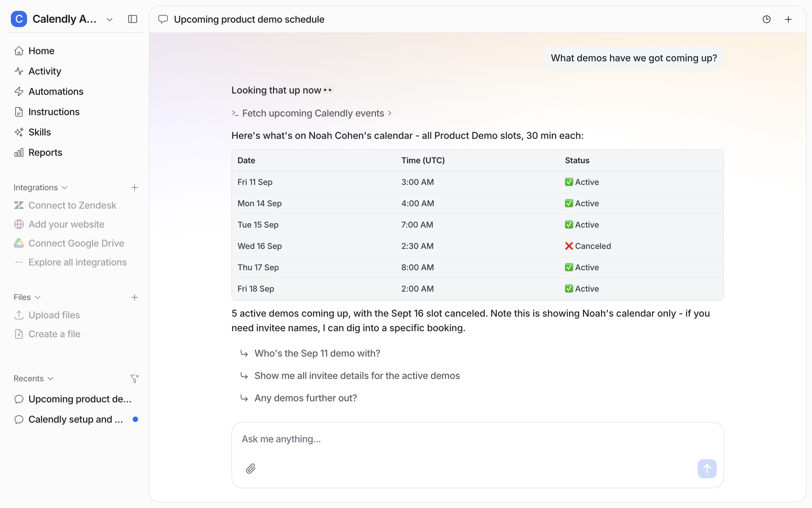The image size is (812, 508).
Task: Ask who the Sep 11 demo is with
Action: click(x=317, y=353)
